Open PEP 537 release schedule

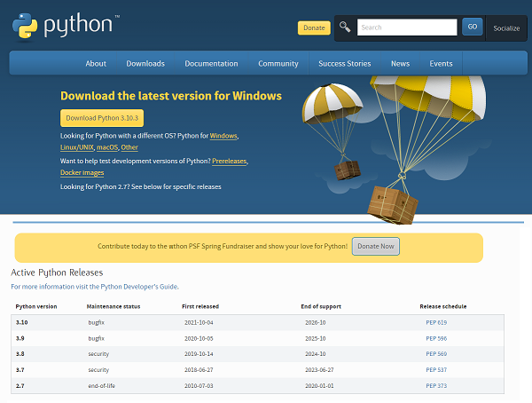click(436, 369)
